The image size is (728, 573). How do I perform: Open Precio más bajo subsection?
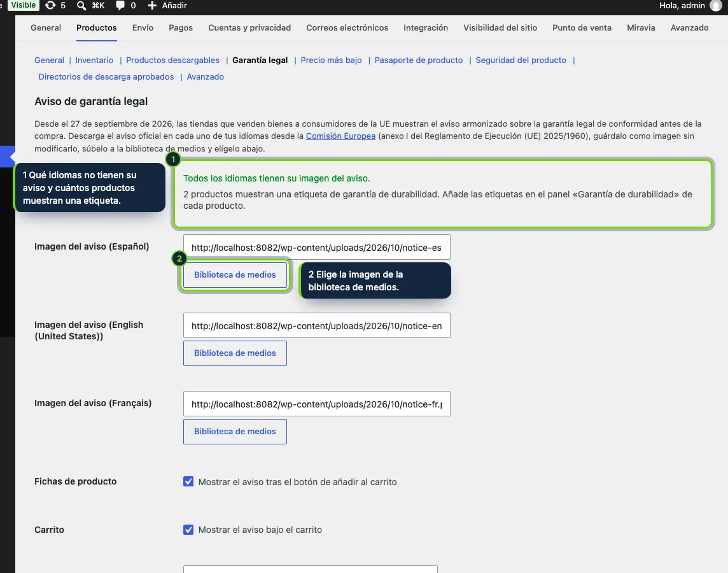pos(331,60)
